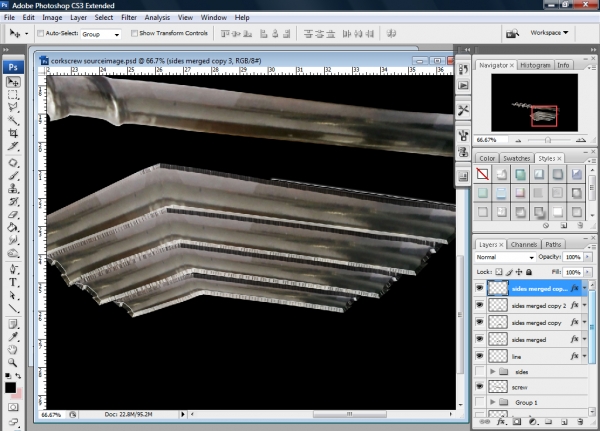Toggle Quick Mask mode in the toolbox

pyautogui.click(x=13, y=407)
